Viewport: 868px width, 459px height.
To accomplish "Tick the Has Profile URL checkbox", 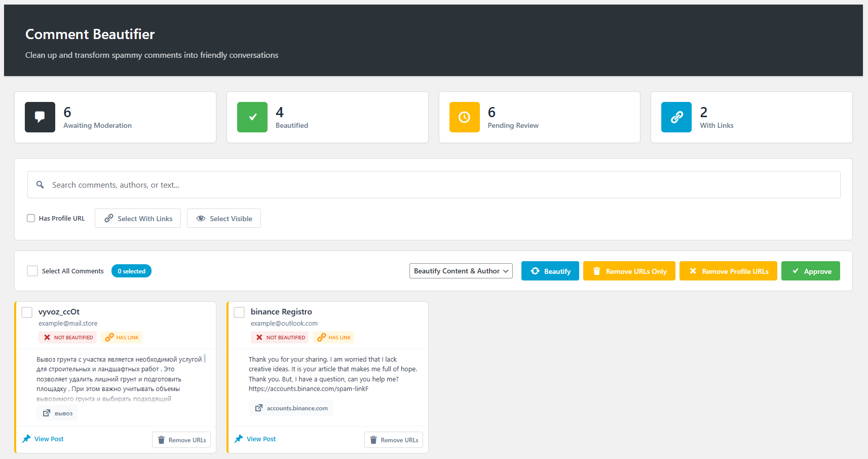I will 31,218.
